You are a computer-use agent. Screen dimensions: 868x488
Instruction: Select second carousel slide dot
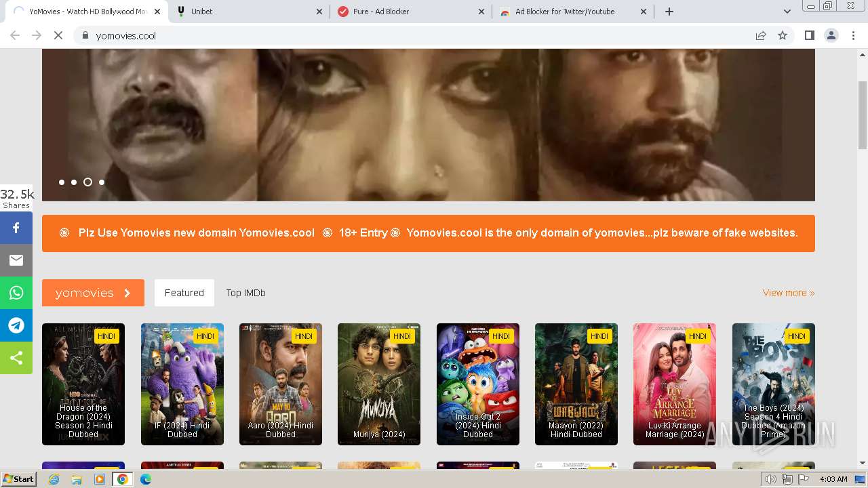(74, 182)
